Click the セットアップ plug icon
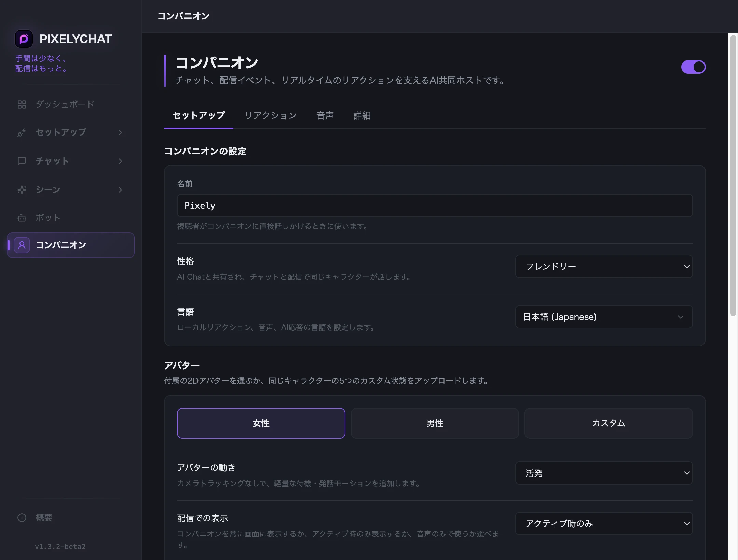 [x=22, y=132]
